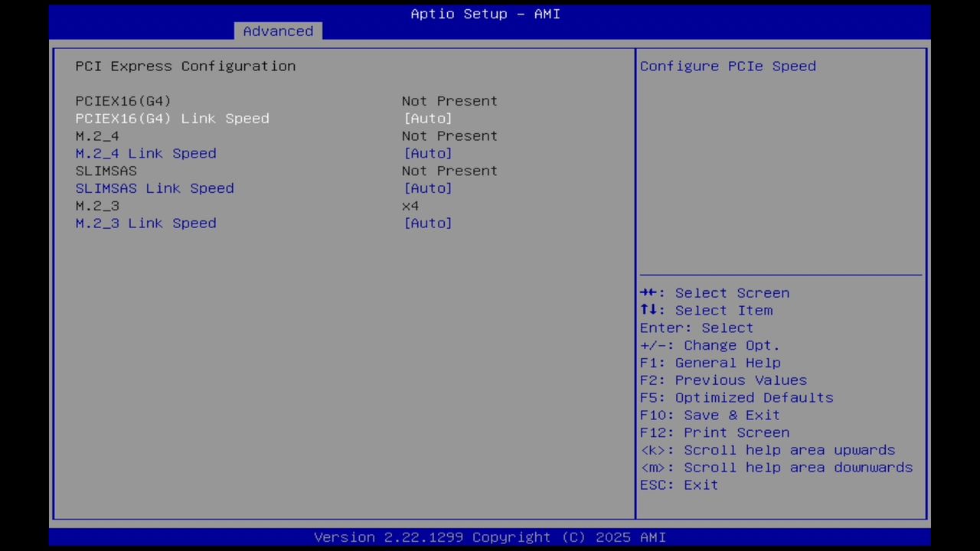Select the PCIEX16(G4) Link Speed entry
Screen dimensions: 980x551
point(172,119)
